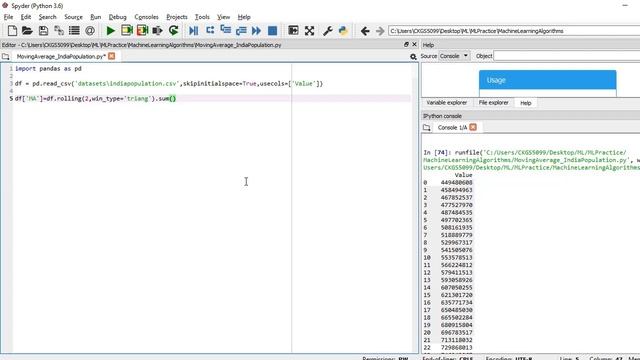Open the Help menu
The width and height of the screenshot is (640, 360).
244,17
